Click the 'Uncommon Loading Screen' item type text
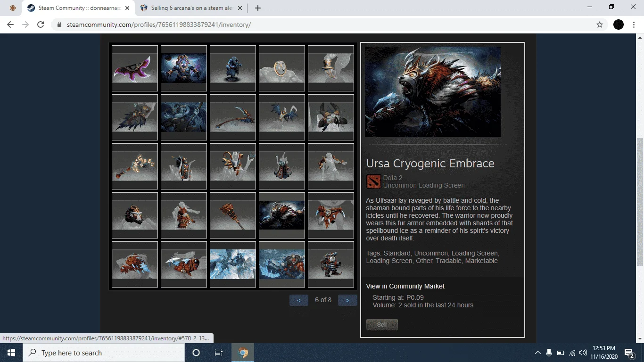644x362 pixels. point(424,185)
